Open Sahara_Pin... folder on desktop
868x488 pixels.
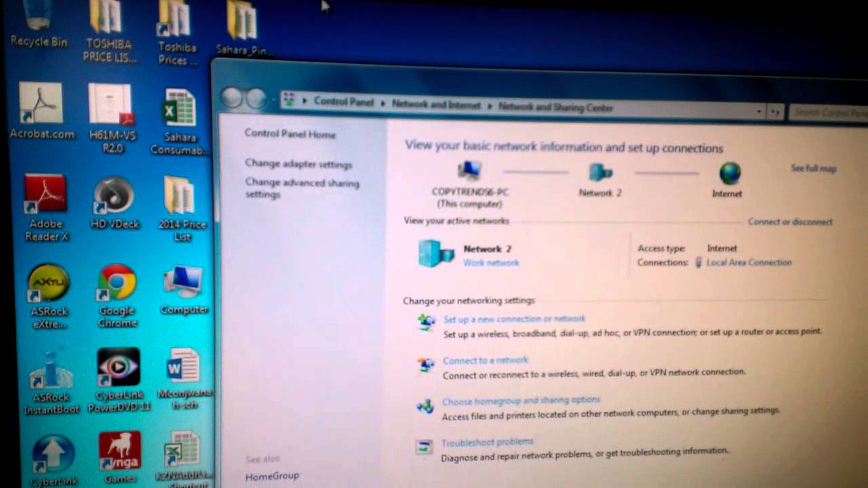(x=242, y=28)
